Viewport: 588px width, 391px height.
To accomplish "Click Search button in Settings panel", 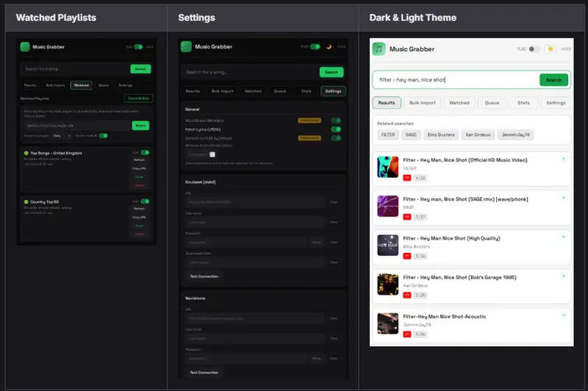I will click(331, 72).
